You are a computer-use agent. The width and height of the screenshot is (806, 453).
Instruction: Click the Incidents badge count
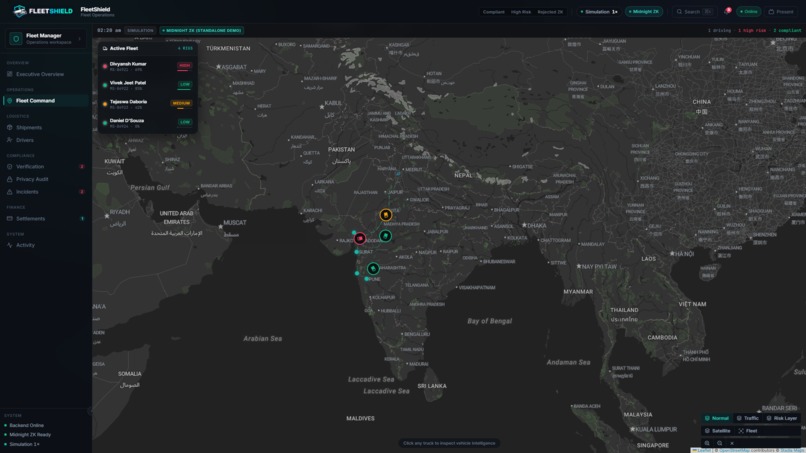(82, 192)
